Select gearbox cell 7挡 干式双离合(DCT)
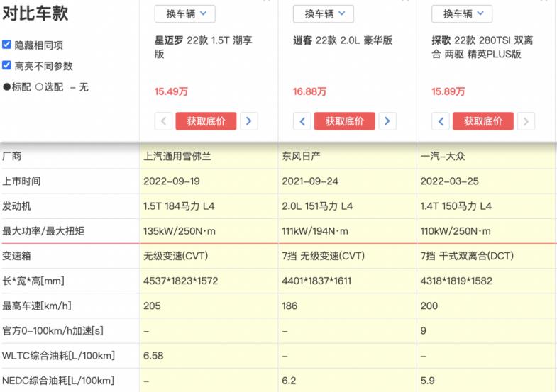 (x=467, y=256)
